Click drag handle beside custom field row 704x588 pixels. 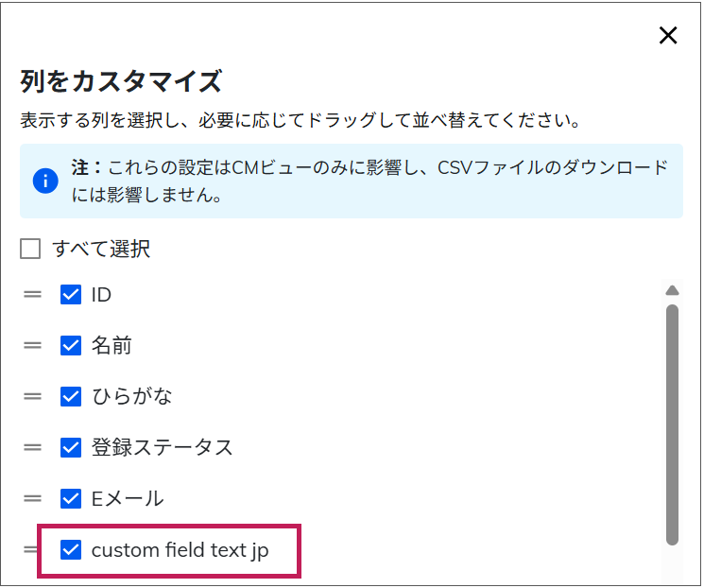[33, 549]
